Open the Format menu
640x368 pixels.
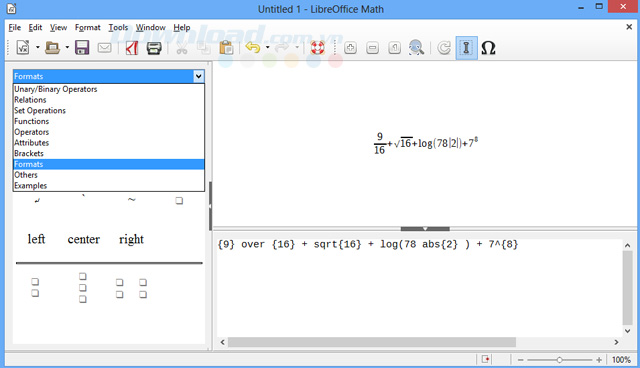[87, 27]
